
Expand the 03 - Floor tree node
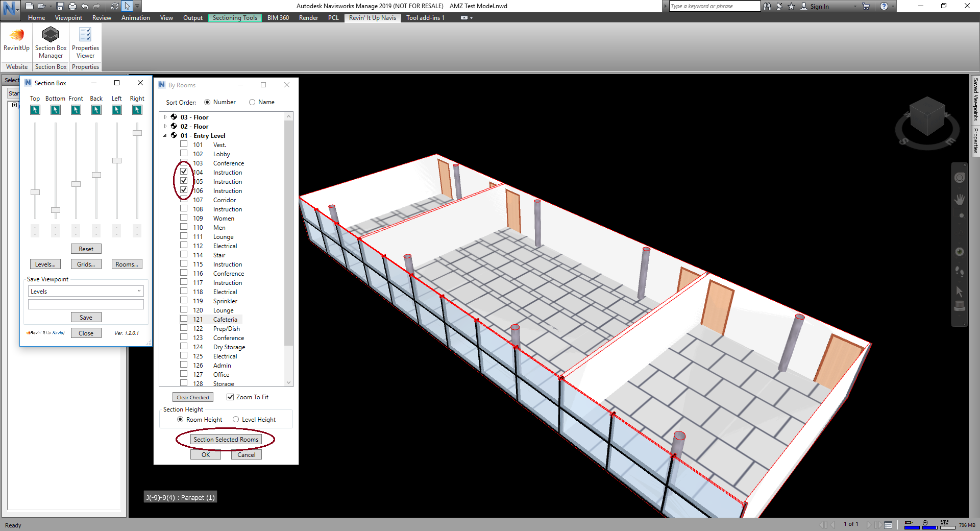165,117
